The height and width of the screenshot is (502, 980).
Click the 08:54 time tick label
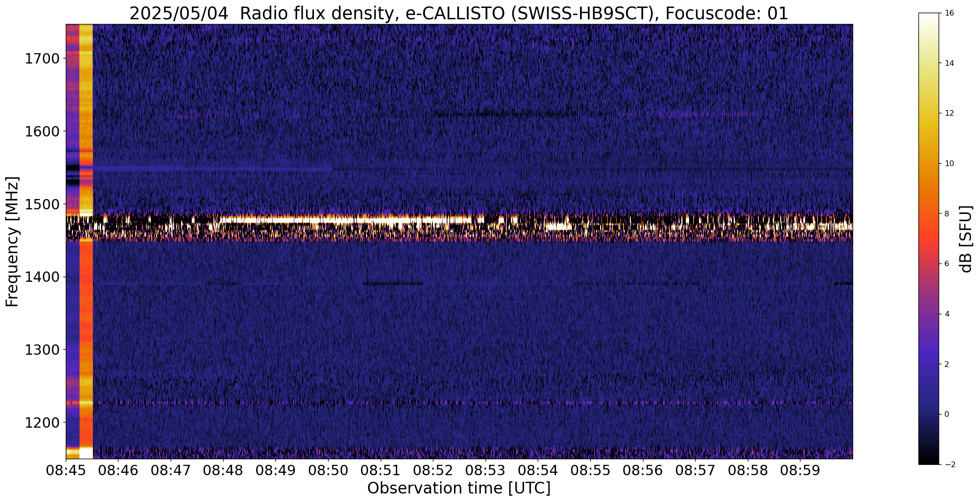(x=538, y=470)
